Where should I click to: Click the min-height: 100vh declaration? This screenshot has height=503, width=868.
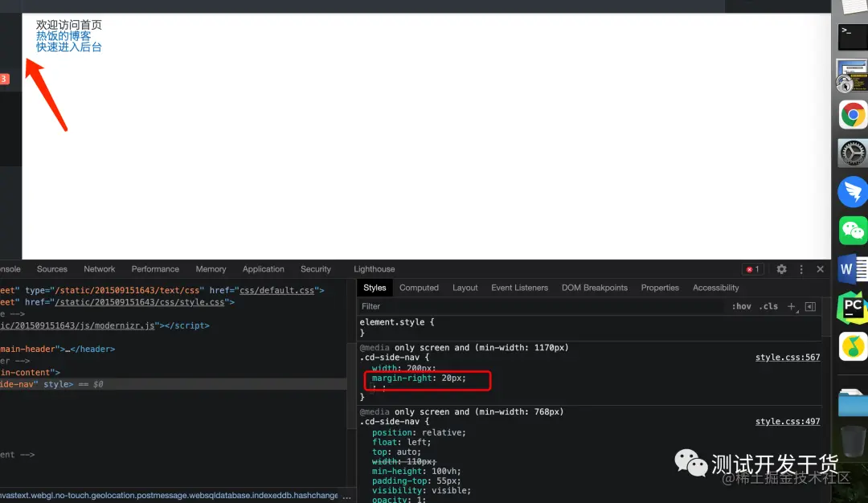click(416, 472)
